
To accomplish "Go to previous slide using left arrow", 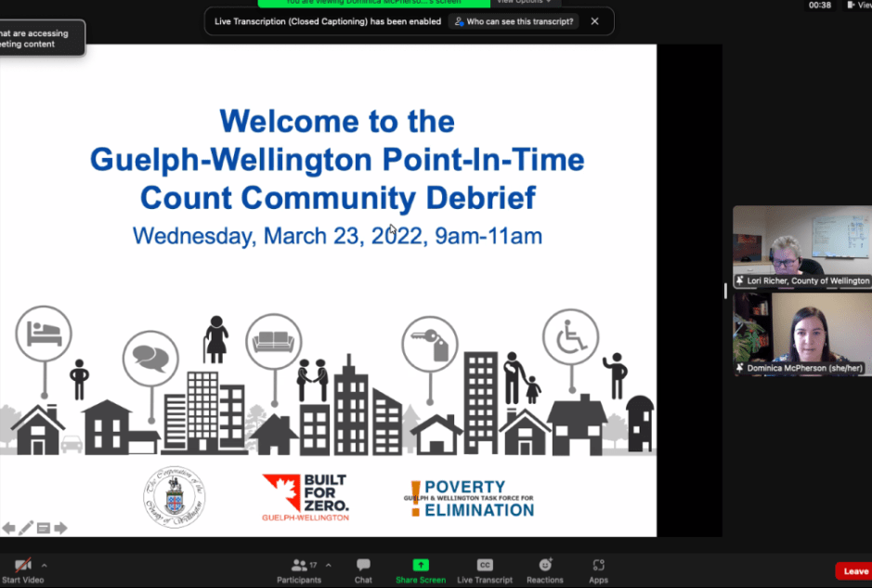I will coord(8,529).
